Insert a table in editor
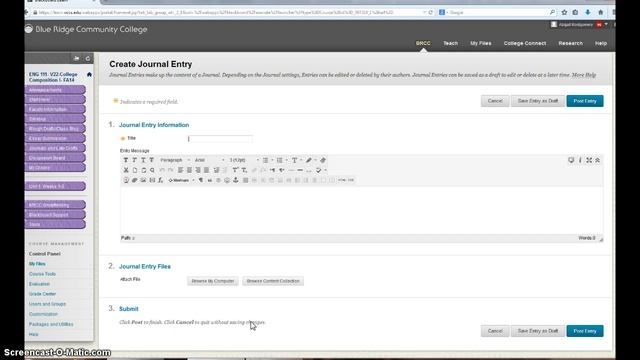Screen dimensions: 640x360 [x=245, y=180]
